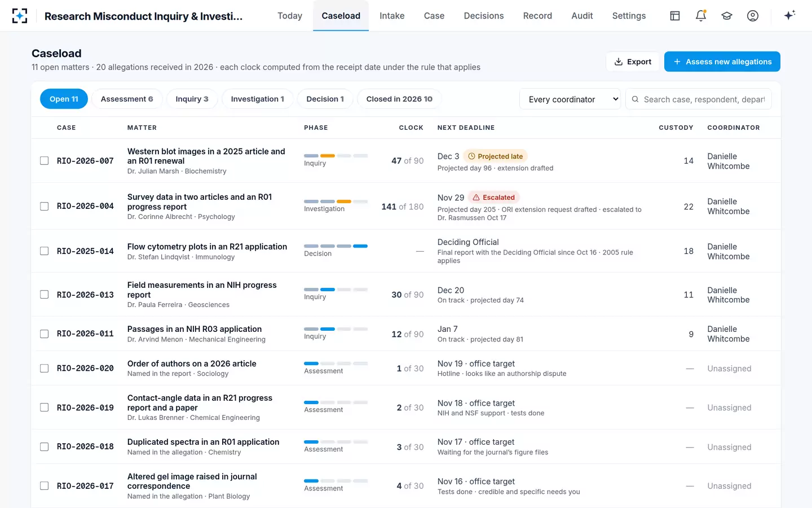Viewport: 812px width, 508px height.
Task: Open the Record tab
Action: 537,16
